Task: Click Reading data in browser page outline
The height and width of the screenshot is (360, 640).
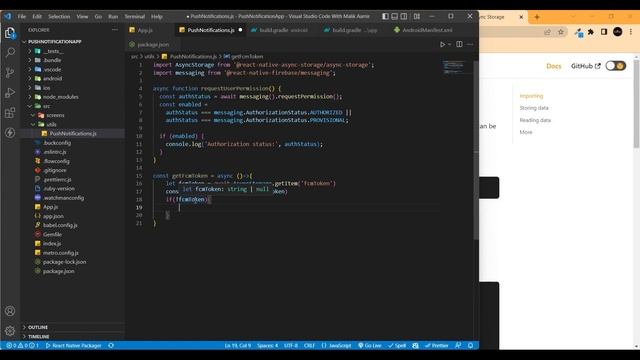Action: 535,120
